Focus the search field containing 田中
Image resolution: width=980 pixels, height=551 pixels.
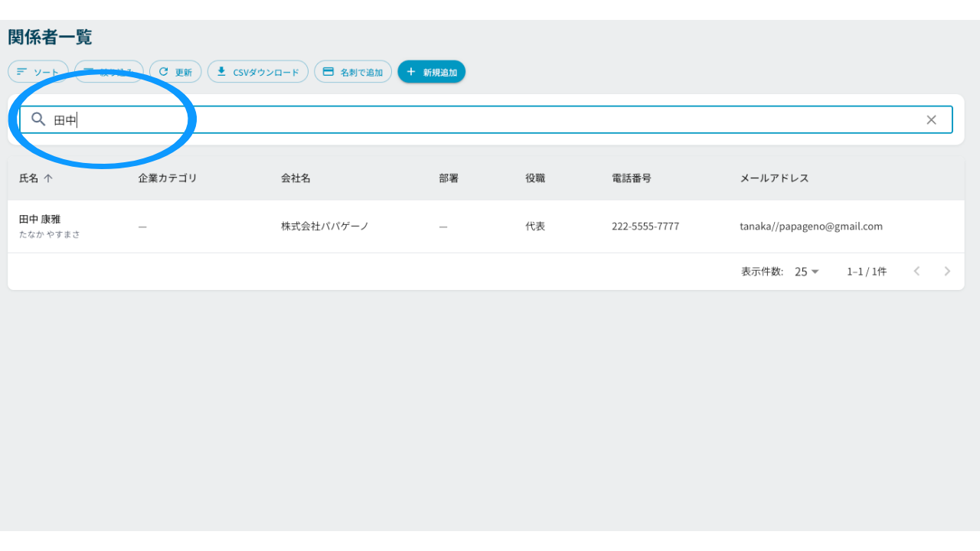(x=486, y=119)
